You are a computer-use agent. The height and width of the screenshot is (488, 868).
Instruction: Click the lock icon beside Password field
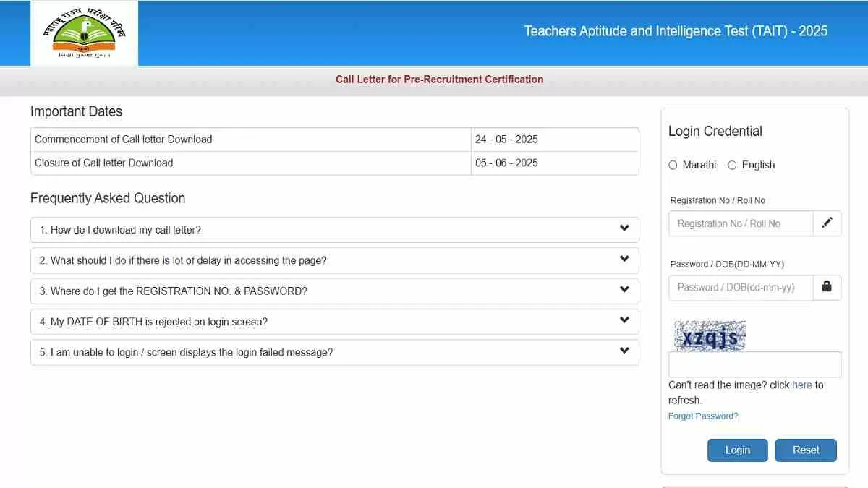[x=827, y=287]
